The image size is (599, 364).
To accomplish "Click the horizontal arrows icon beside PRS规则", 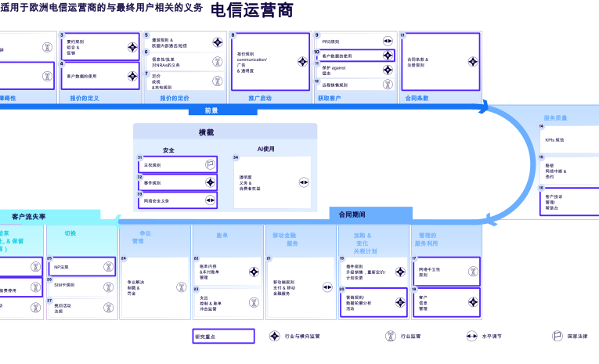I will pyautogui.click(x=388, y=41).
